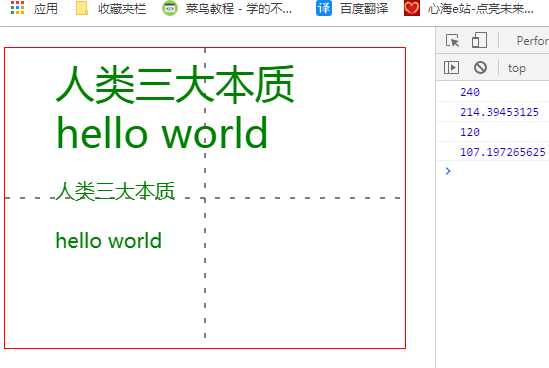Open the 菜鸟教程 bookmark

click(x=227, y=8)
